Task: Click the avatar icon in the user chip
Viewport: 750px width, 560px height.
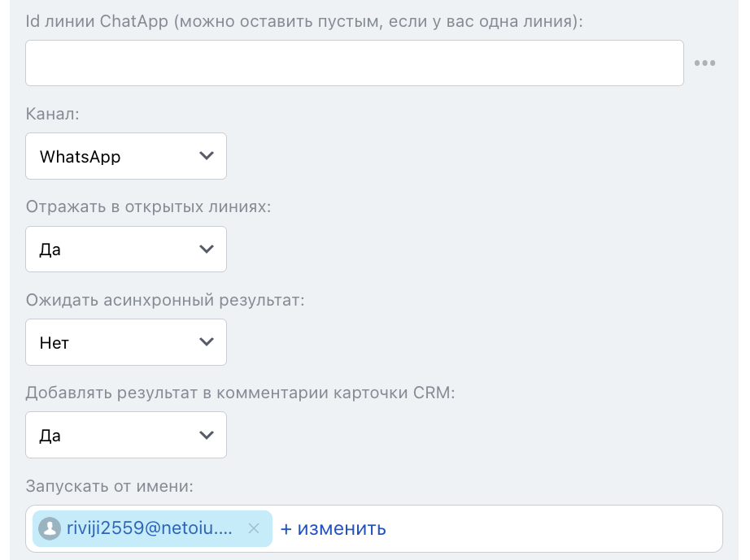Action: point(50,528)
